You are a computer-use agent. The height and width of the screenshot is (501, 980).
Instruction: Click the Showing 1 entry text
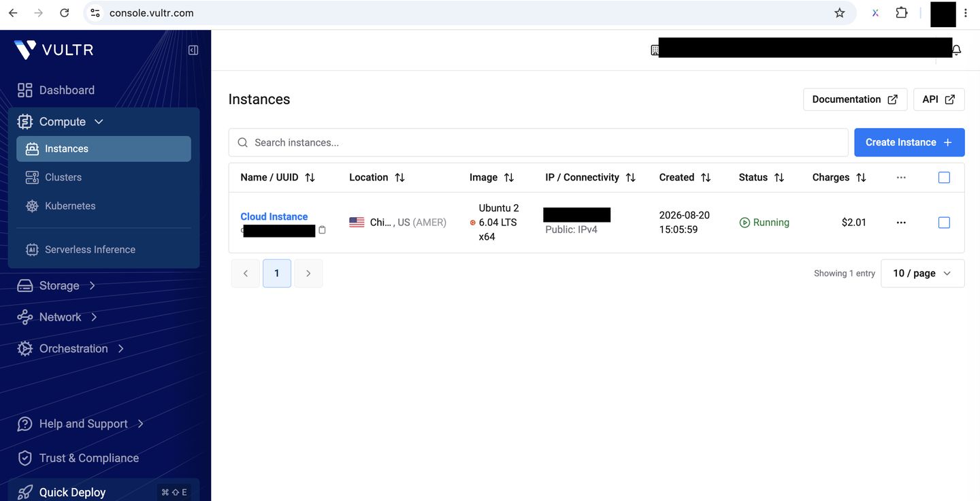(845, 273)
